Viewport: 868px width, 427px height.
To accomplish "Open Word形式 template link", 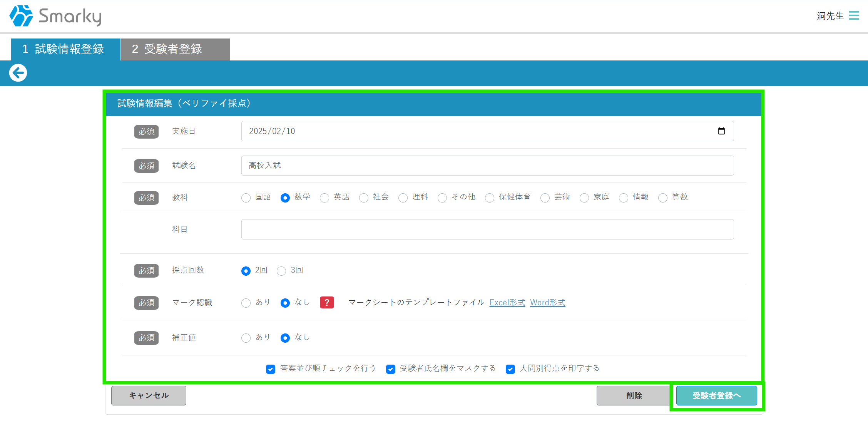I will (547, 302).
